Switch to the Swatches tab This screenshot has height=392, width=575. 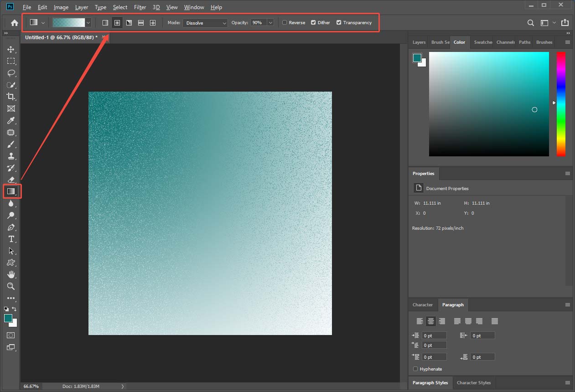click(x=482, y=42)
